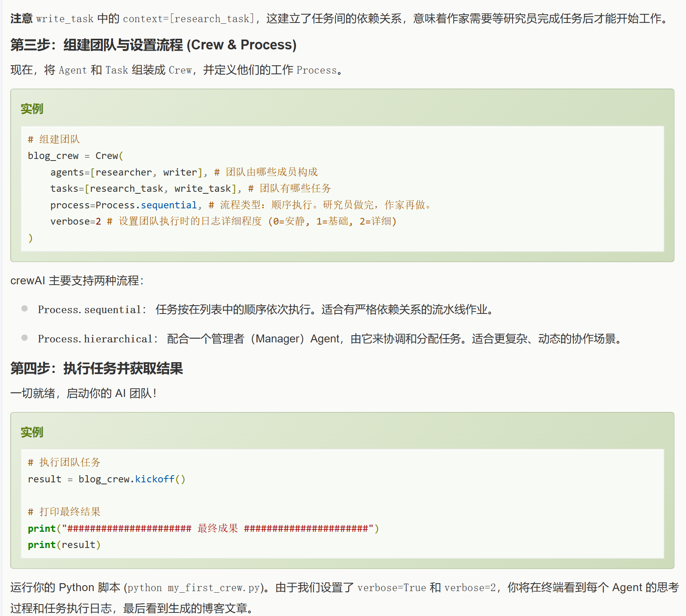Click comment '团队由哪些成员构成'
The image size is (686, 616).
[x=272, y=172]
